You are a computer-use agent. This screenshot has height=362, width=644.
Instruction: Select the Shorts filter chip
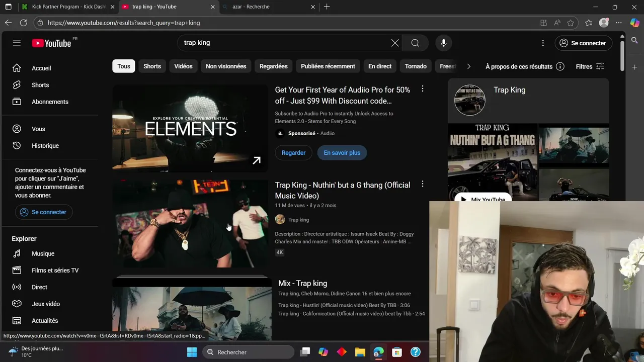coord(152,66)
